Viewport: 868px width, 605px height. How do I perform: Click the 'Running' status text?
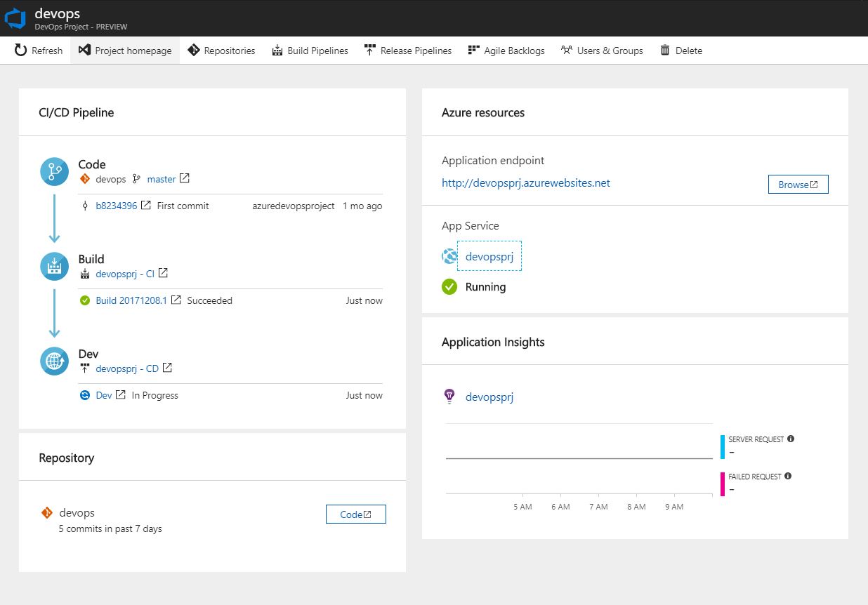click(485, 287)
